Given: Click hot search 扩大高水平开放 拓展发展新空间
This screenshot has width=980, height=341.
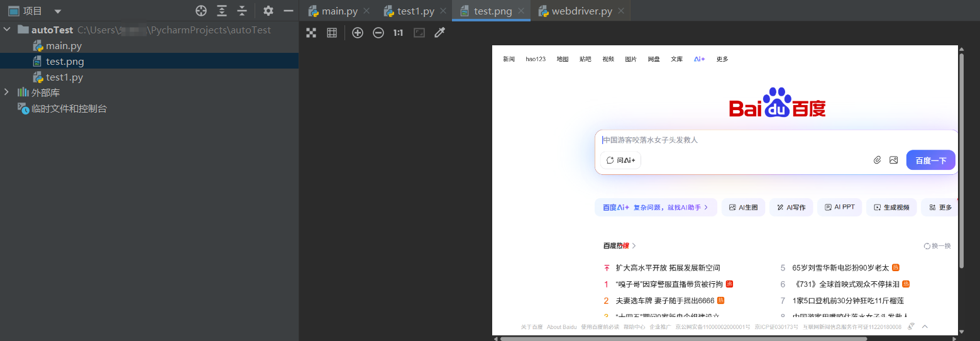Looking at the screenshot, I should pos(668,268).
